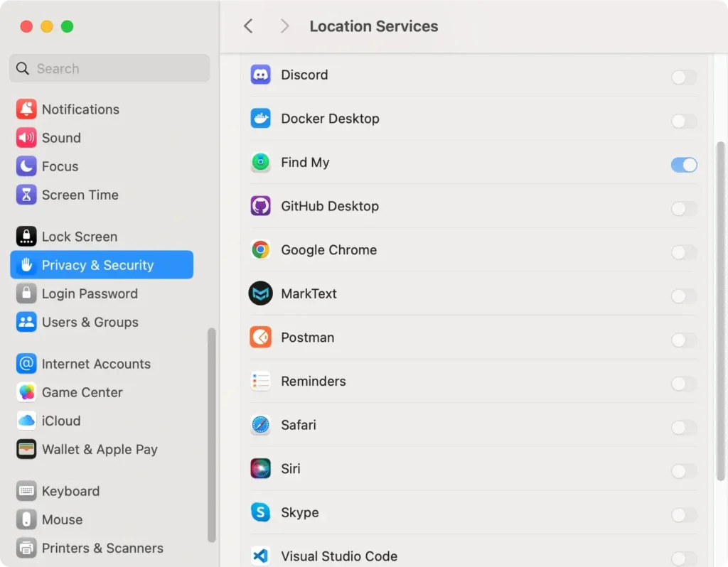Click the Google Chrome app icon
728x567 pixels.
coord(260,249)
